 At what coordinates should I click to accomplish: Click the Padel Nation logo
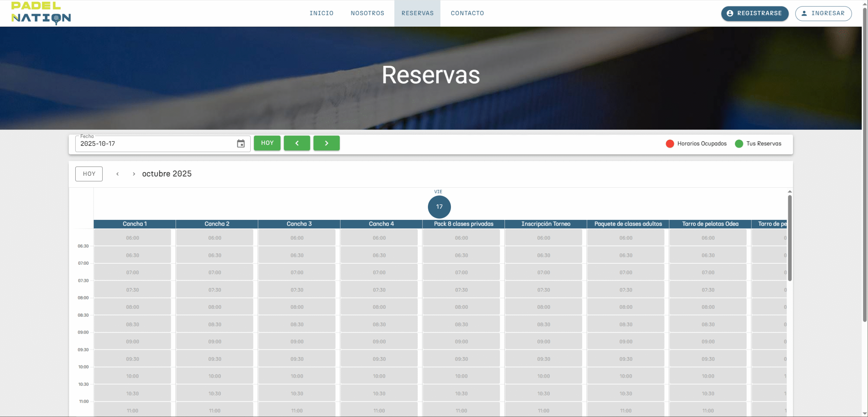41,13
